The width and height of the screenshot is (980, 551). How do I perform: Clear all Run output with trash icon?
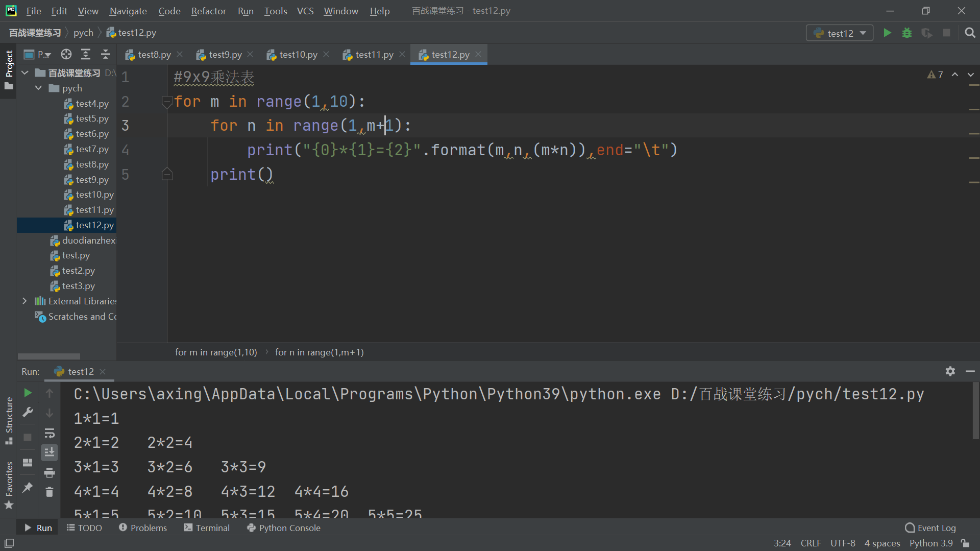(x=50, y=492)
